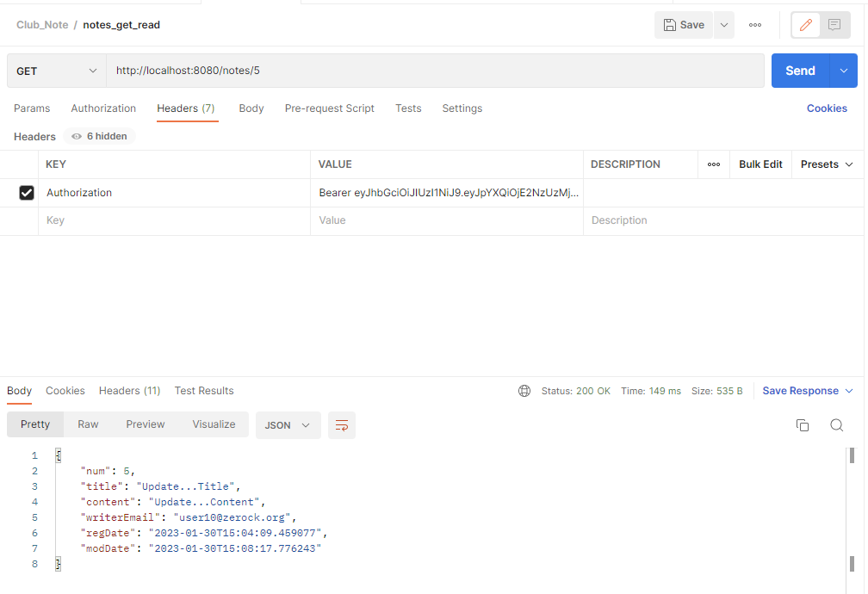This screenshot has height=594, width=868.
Task: Open the request more-actions ellipsis menu
Action: [755, 25]
